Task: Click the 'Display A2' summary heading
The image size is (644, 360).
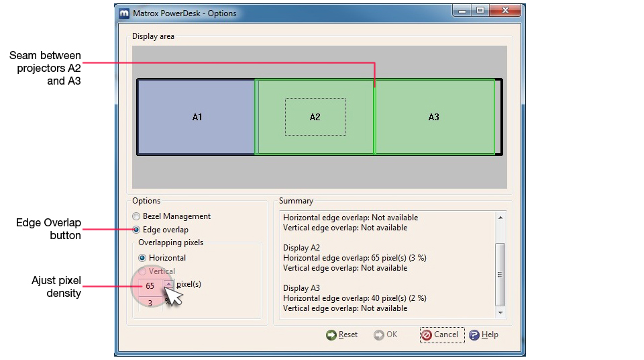Action: coord(301,248)
